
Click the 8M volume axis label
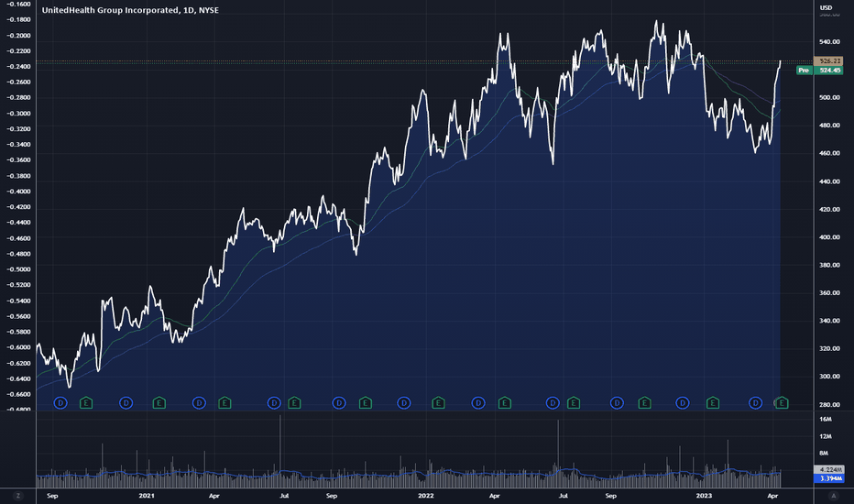[x=824, y=453]
